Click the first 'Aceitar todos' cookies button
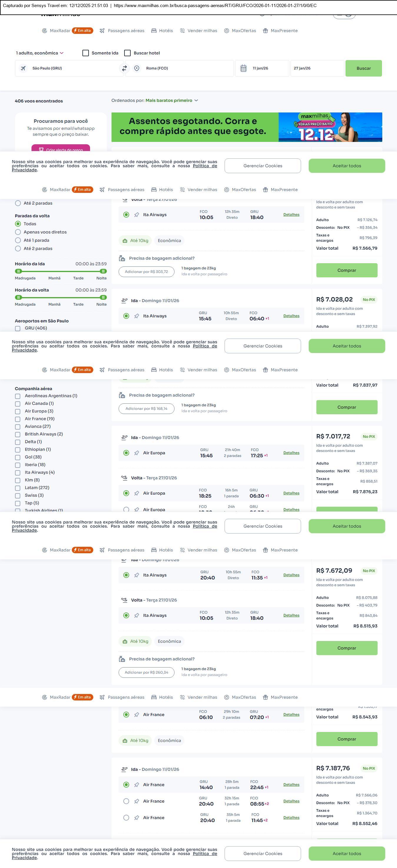The image size is (397, 868). [x=346, y=166]
